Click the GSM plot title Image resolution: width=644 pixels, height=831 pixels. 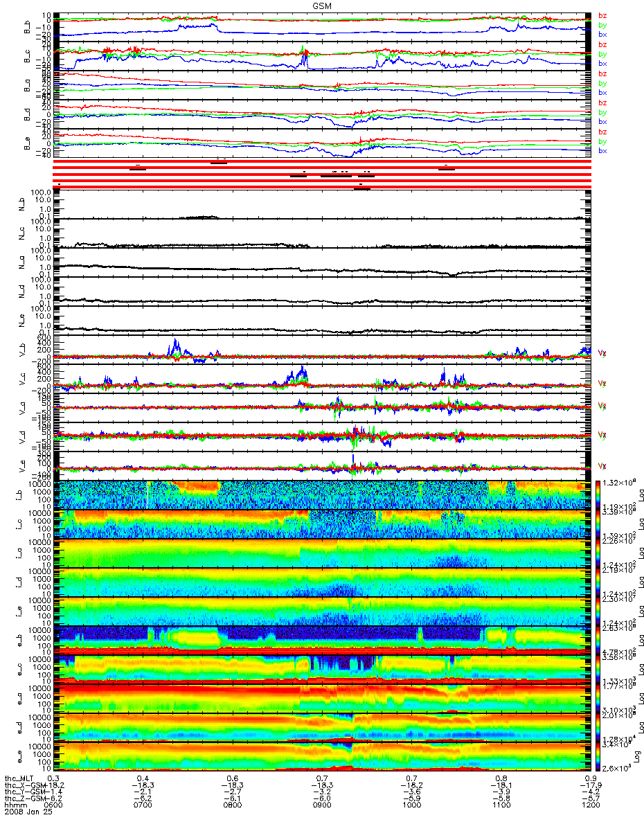321,5
